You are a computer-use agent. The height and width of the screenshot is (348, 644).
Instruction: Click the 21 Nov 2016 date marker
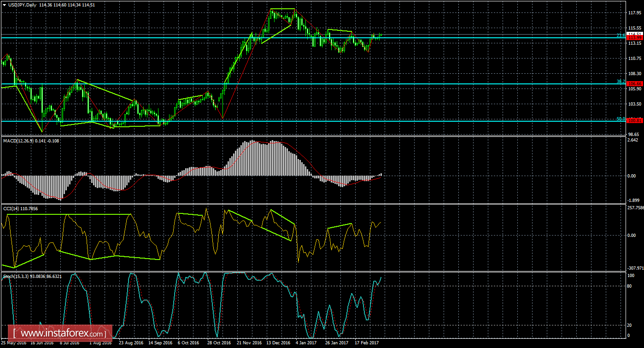pyautogui.click(x=249, y=343)
